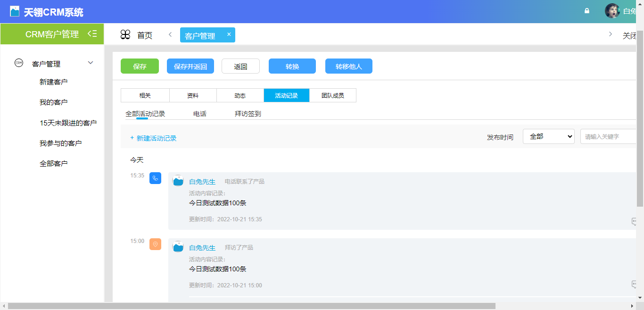The width and height of the screenshot is (644, 310).
Task: Click the left breadcrumb arrow before 客户管理 tab
Action: coord(170,34)
